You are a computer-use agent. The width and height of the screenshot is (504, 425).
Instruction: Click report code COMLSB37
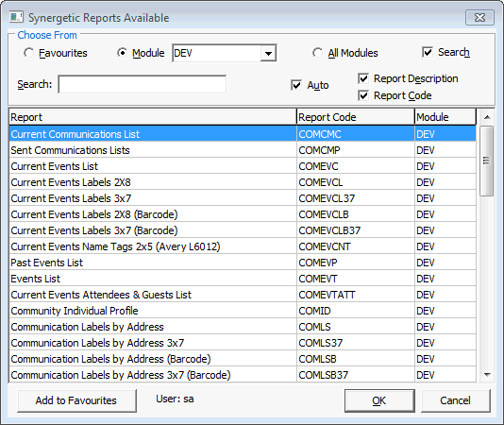click(x=356, y=375)
